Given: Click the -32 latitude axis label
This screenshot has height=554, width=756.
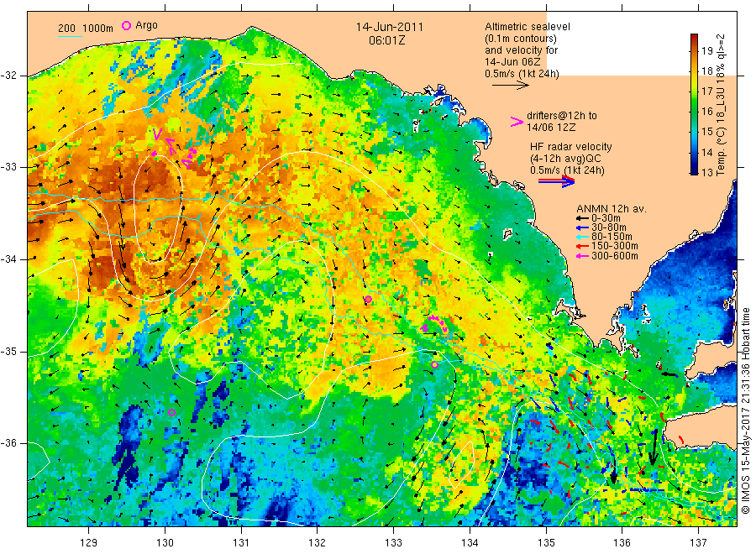Looking at the screenshot, I should pos(9,76).
